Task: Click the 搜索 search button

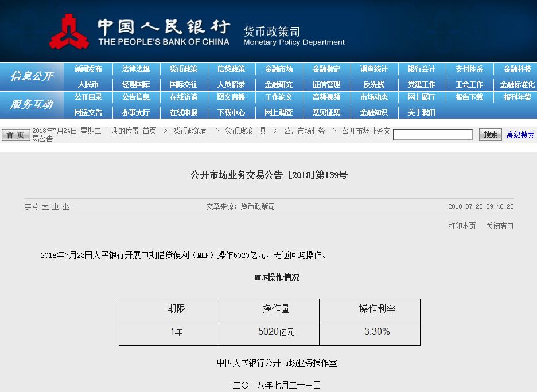Action: 491,135
